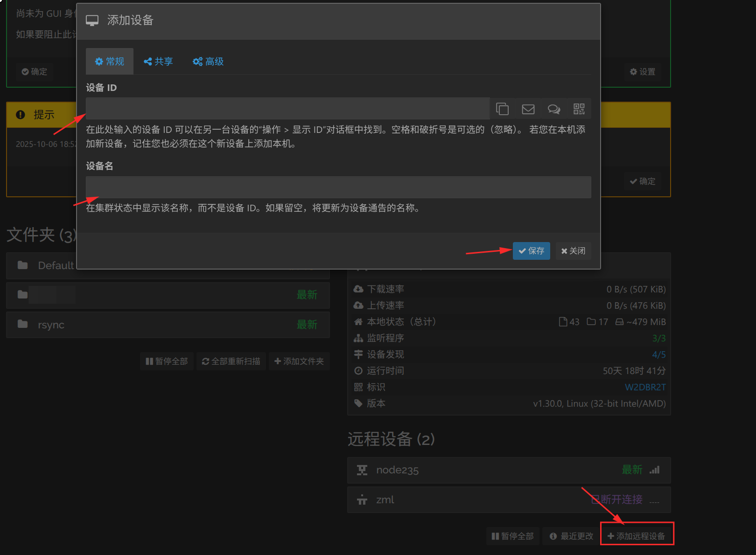Click the 设备 ID input field
This screenshot has width=756, height=555.
[x=287, y=109]
